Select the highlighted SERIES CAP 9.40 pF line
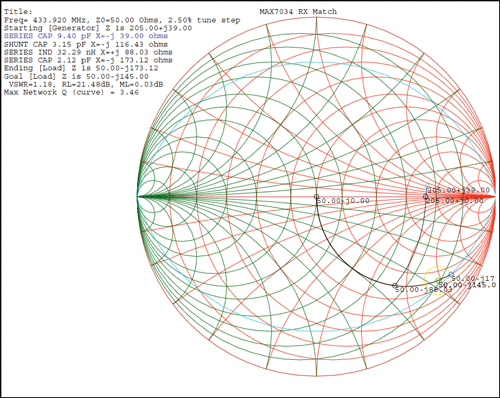The width and height of the screenshot is (500, 398). pyautogui.click(x=86, y=36)
